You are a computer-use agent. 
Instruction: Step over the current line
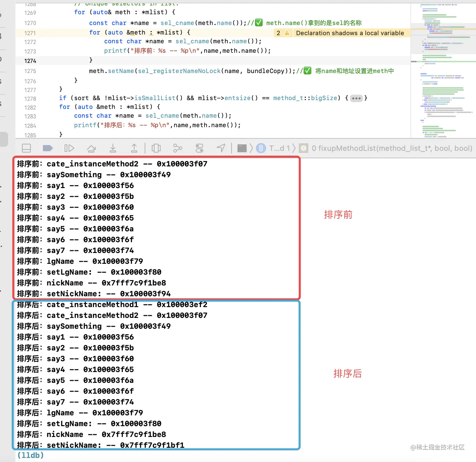[91, 148]
